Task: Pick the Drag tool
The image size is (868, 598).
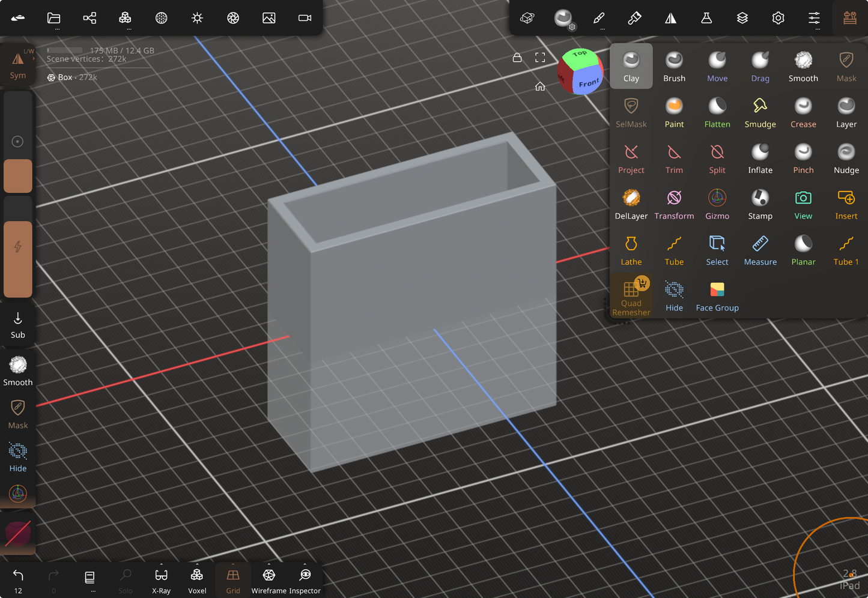Action: [760, 66]
